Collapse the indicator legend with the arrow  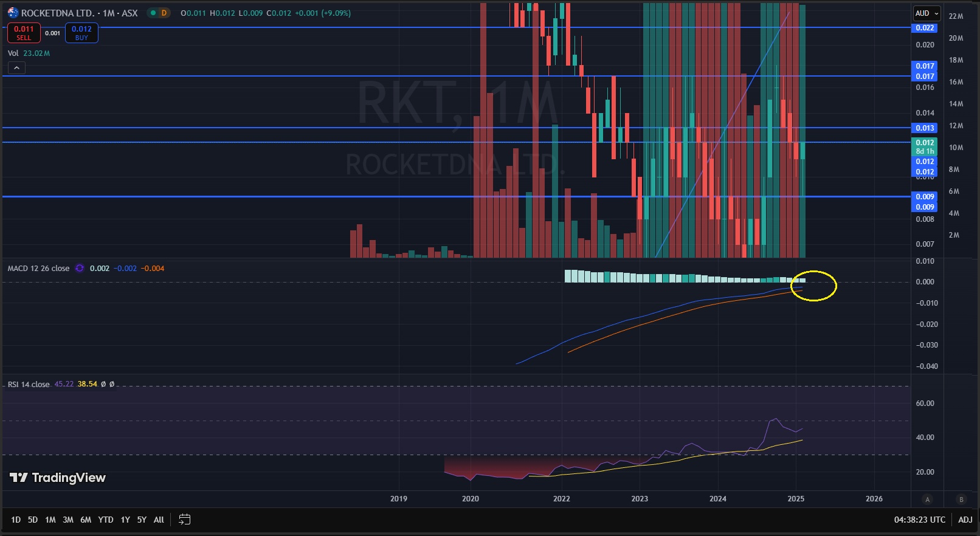coord(17,67)
